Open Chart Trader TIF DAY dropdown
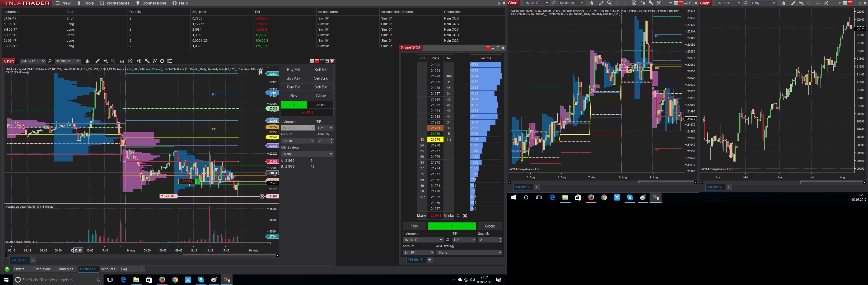Image resolution: width=868 pixels, height=285 pixels. 325,128
